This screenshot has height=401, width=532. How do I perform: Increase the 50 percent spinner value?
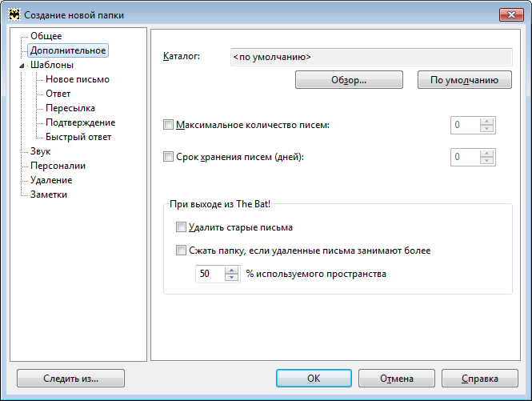pyautogui.click(x=231, y=271)
